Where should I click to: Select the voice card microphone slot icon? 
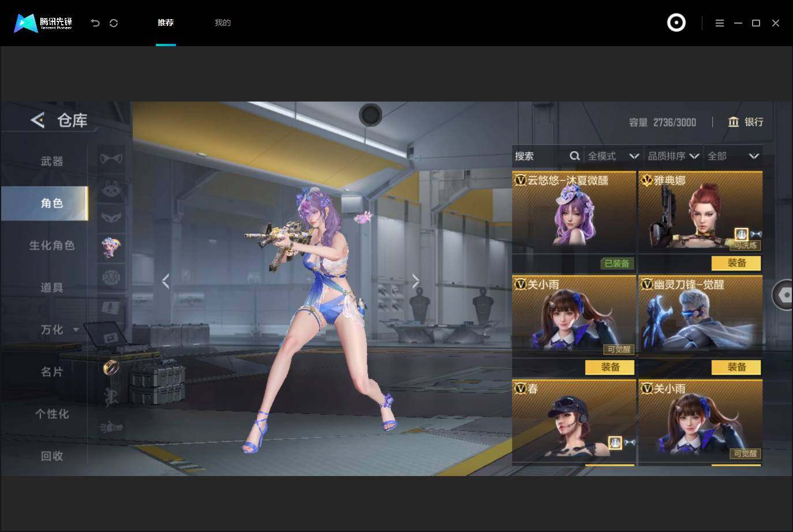[x=111, y=308]
